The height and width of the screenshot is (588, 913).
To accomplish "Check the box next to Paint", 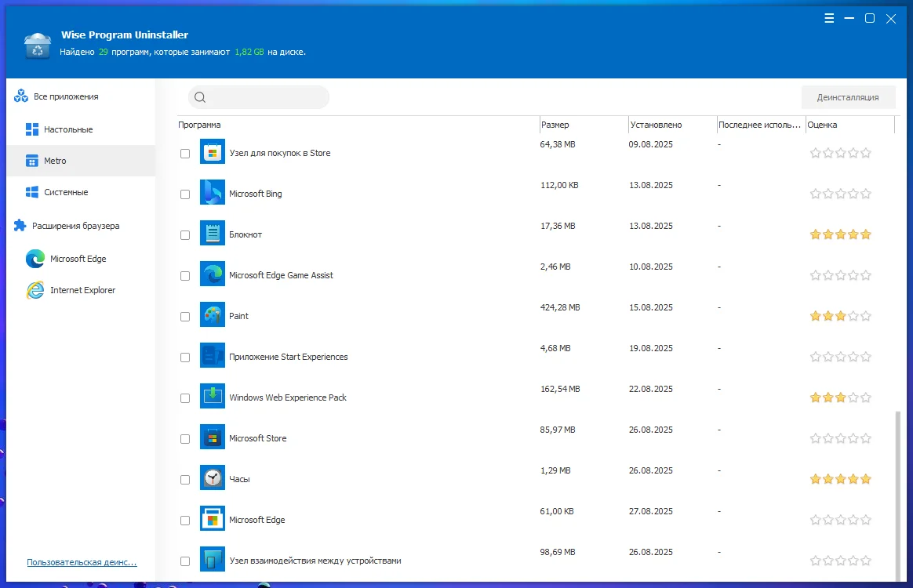I will (185, 317).
